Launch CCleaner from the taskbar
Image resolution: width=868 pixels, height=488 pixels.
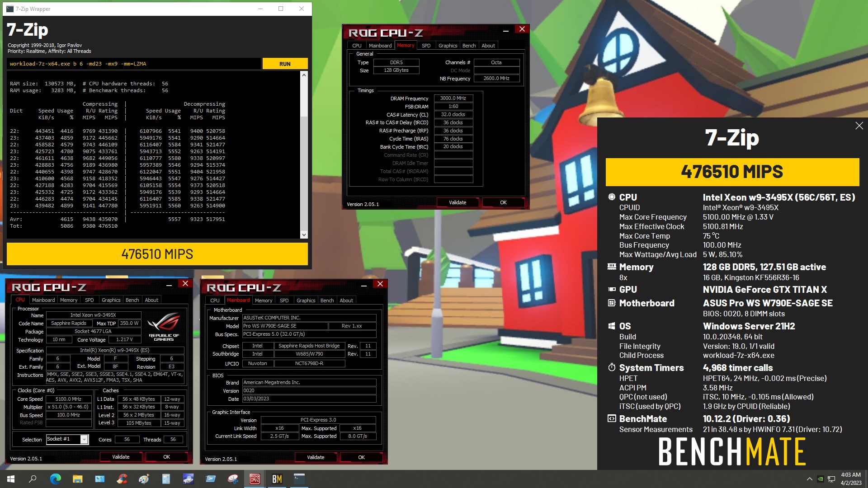coord(122,479)
